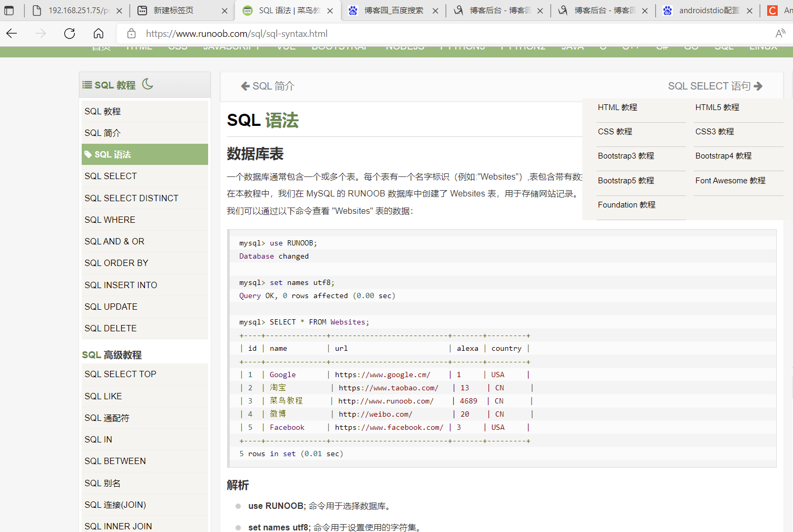Click the left arrow icon before SQL 简介
This screenshot has width=793, height=532.
tap(245, 86)
